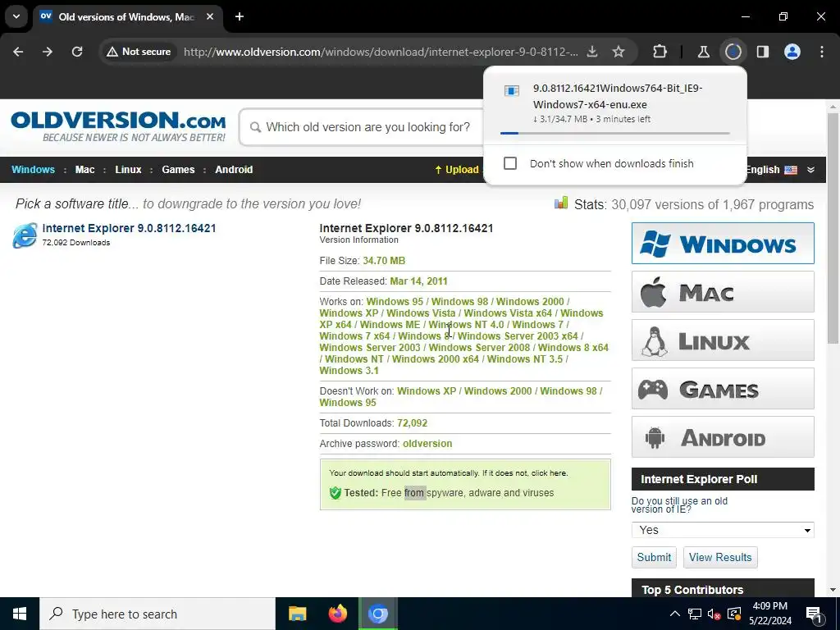
Task: Open the Mac nav menu item
Action: click(x=84, y=170)
